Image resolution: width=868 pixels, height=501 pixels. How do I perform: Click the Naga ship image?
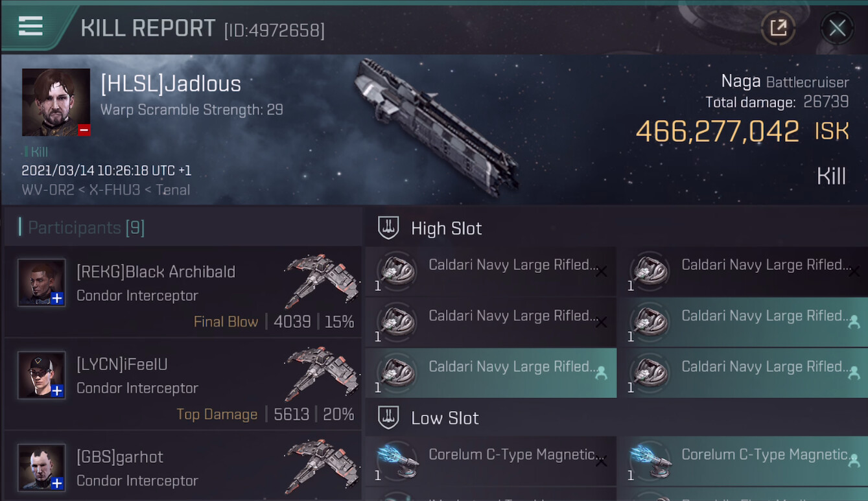coord(436,126)
